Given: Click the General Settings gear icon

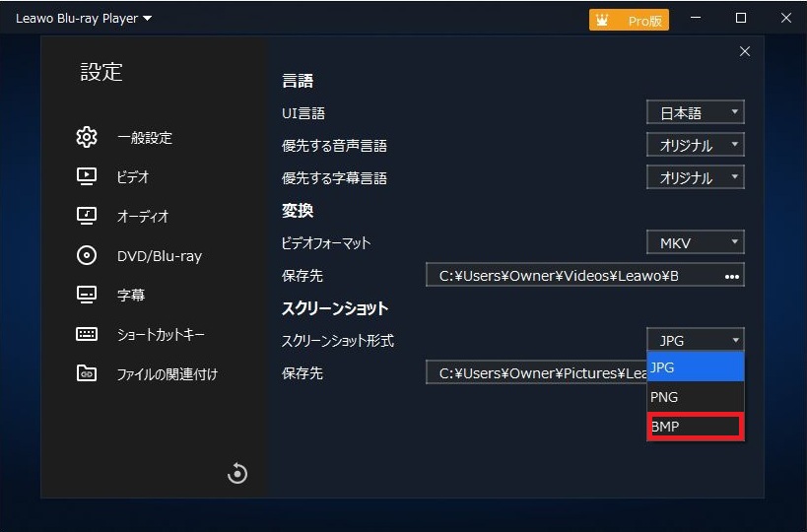Looking at the screenshot, I should pyautogui.click(x=87, y=137).
